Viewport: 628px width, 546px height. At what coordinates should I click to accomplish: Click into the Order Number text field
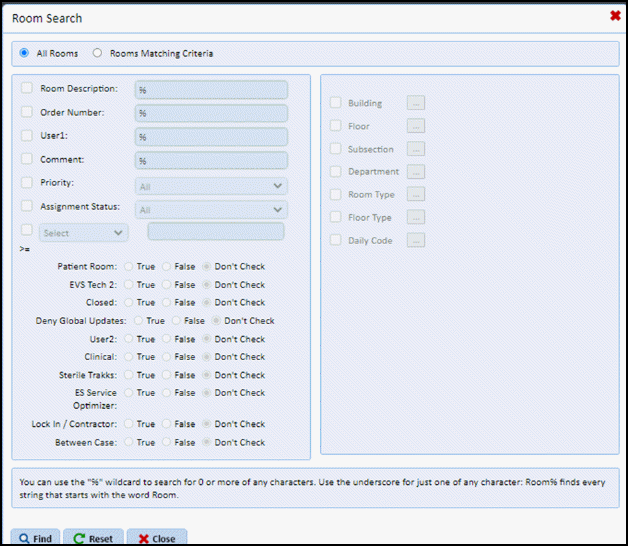tap(211, 113)
